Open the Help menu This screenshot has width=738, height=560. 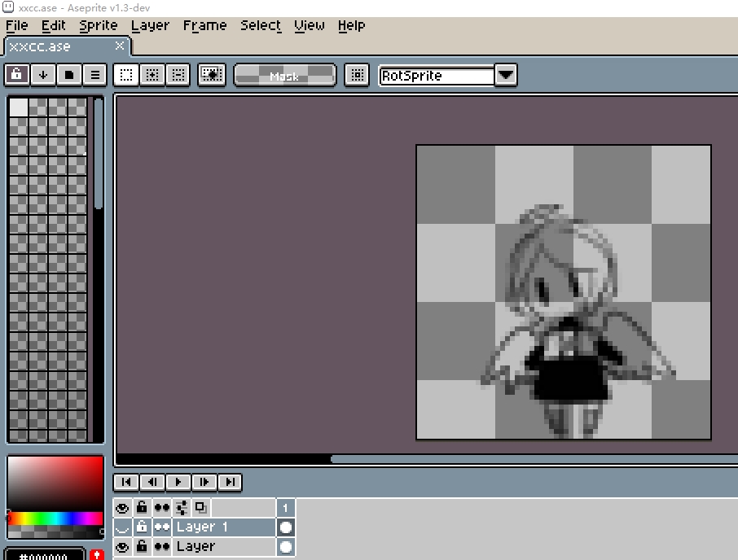pyautogui.click(x=351, y=25)
